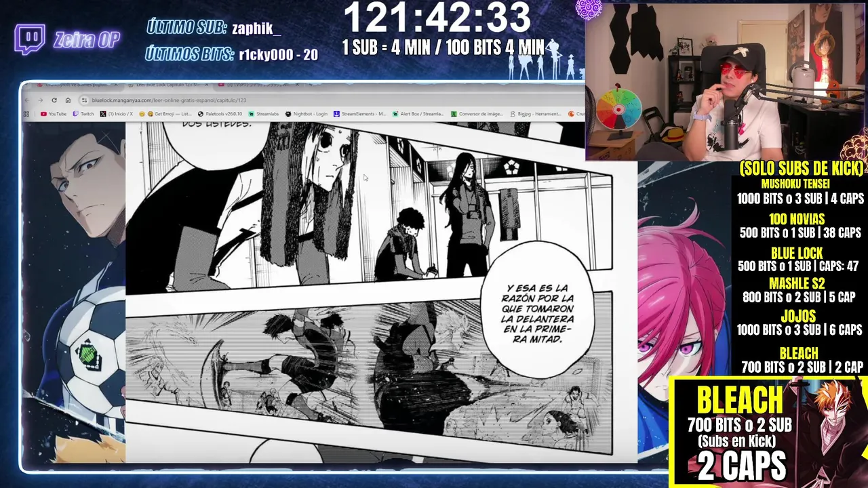Click the colorful prize wheel in webcam
The height and width of the screenshot is (488, 868).
point(618,109)
